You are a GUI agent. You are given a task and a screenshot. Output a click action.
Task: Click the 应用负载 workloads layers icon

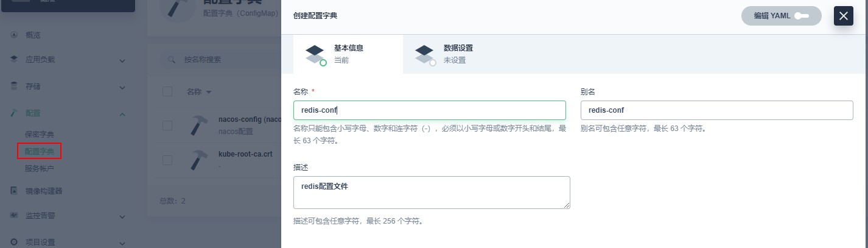[14, 60]
